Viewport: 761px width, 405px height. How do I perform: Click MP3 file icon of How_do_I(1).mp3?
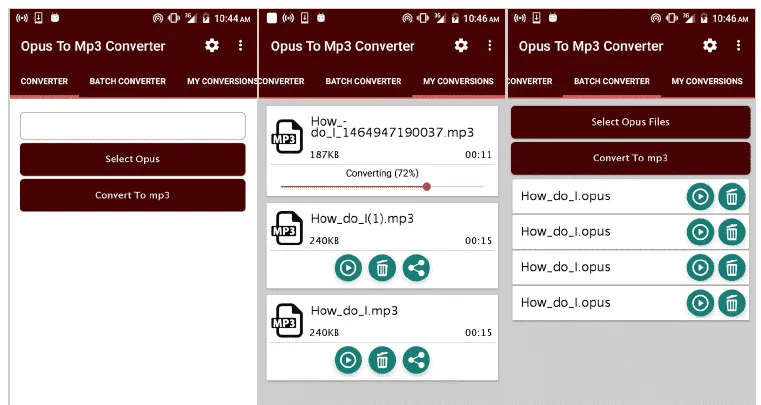[x=287, y=228]
